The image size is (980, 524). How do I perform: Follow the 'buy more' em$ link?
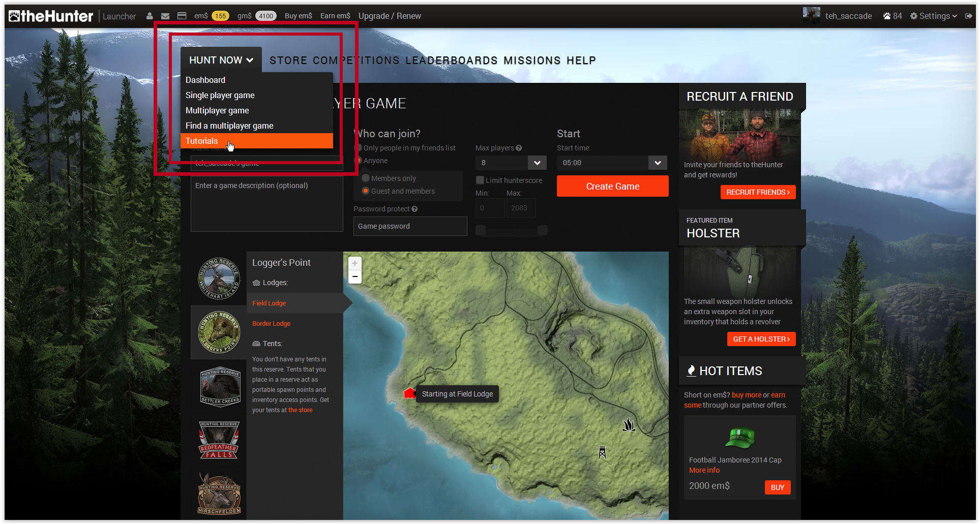tap(747, 395)
